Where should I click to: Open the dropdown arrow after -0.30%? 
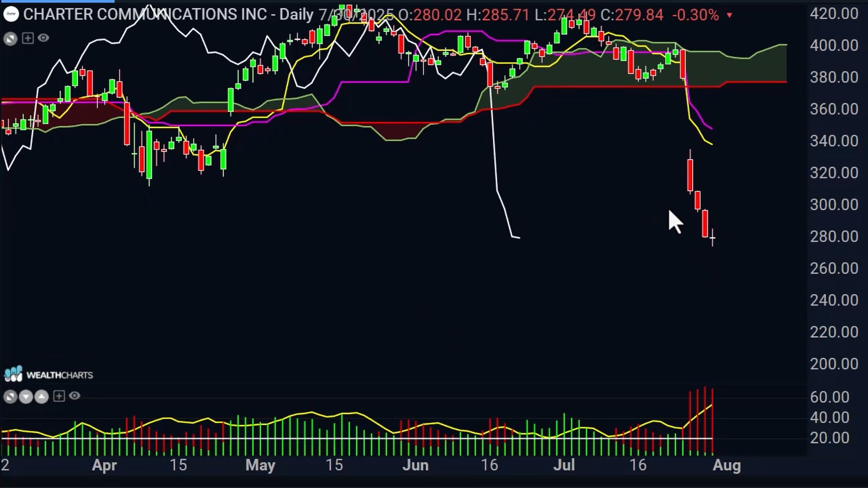(729, 15)
